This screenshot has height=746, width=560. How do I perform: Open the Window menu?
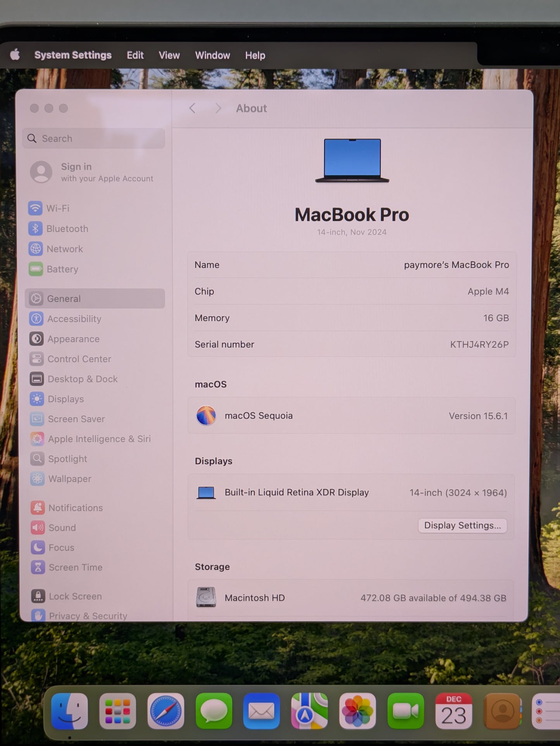tap(212, 55)
